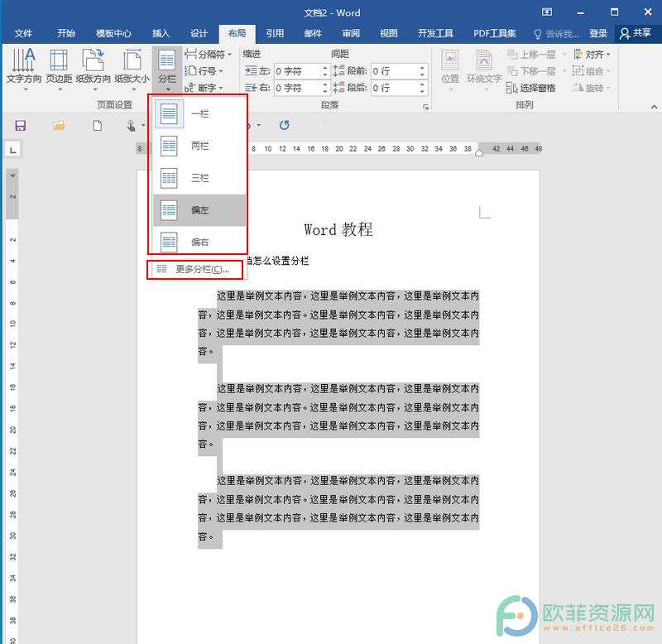The width and height of the screenshot is (662, 644).
Task: Click the 缩进 左 left indent field
Action: pyautogui.click(x=298, y=71)
